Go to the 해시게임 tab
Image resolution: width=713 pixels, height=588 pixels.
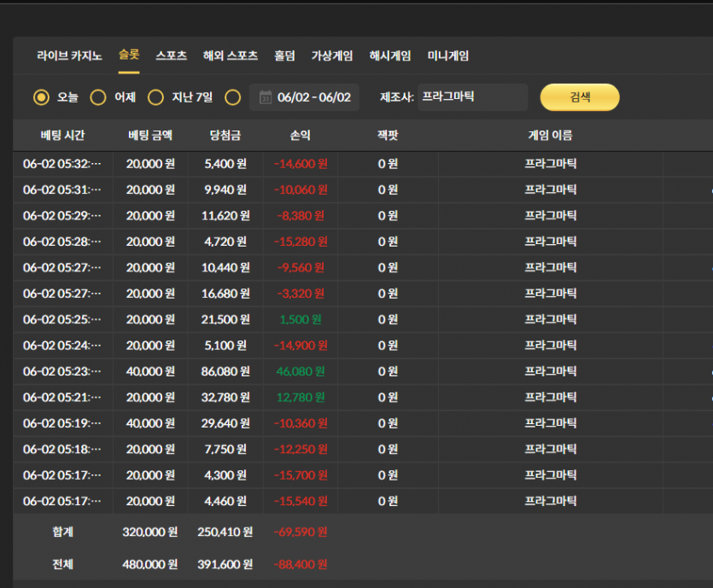390,55
